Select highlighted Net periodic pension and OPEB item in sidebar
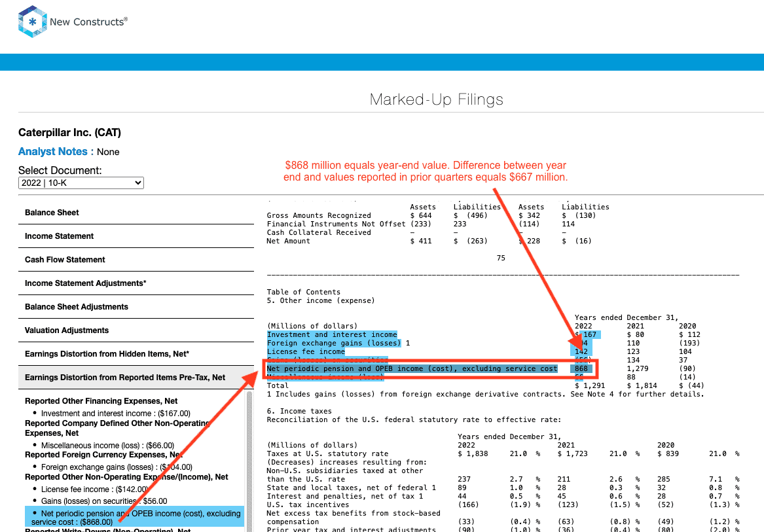Screen dimensions: 764x532 136,518
